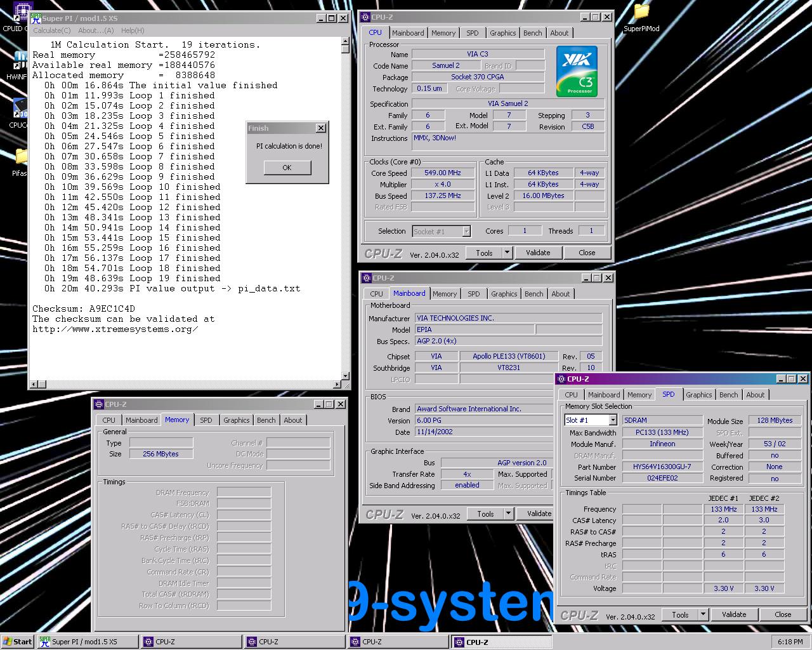Select CPU tab in Mainboard window
Image resolution: width=812 pixels, height=650 pixels.
[x=376, y=294]
